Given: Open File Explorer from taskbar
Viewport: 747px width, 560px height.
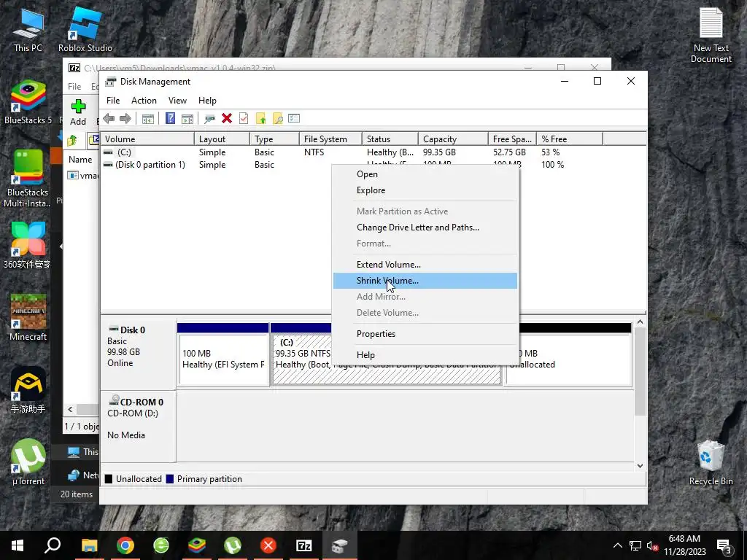Looking at the screenshot, I should coord(89,545).
